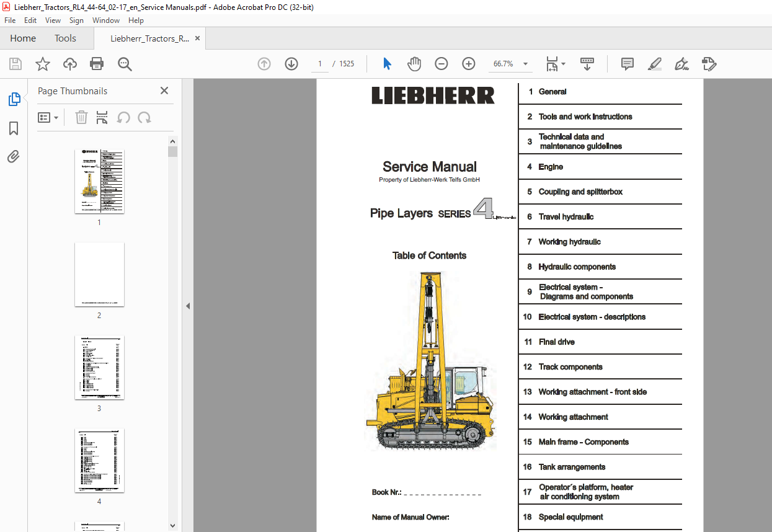Screen dimensions: 772x532
Task: Select page 1 thumbnail
Action: click(x=99, y=181)
